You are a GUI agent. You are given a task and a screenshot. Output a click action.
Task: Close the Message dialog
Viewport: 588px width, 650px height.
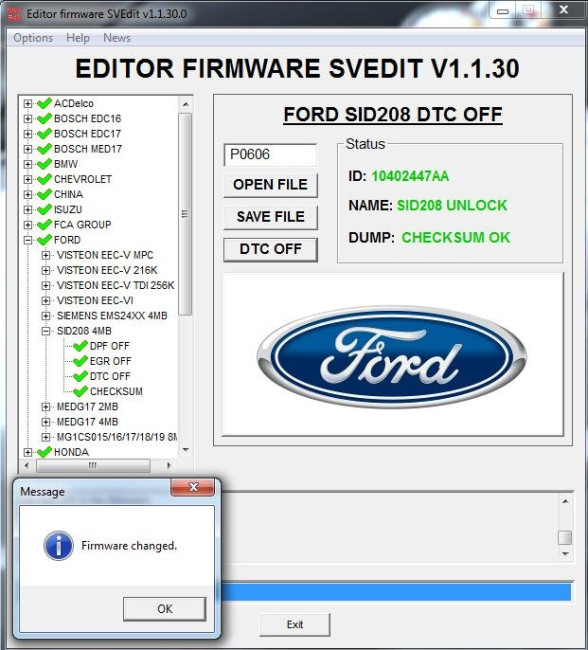point(193,487)
